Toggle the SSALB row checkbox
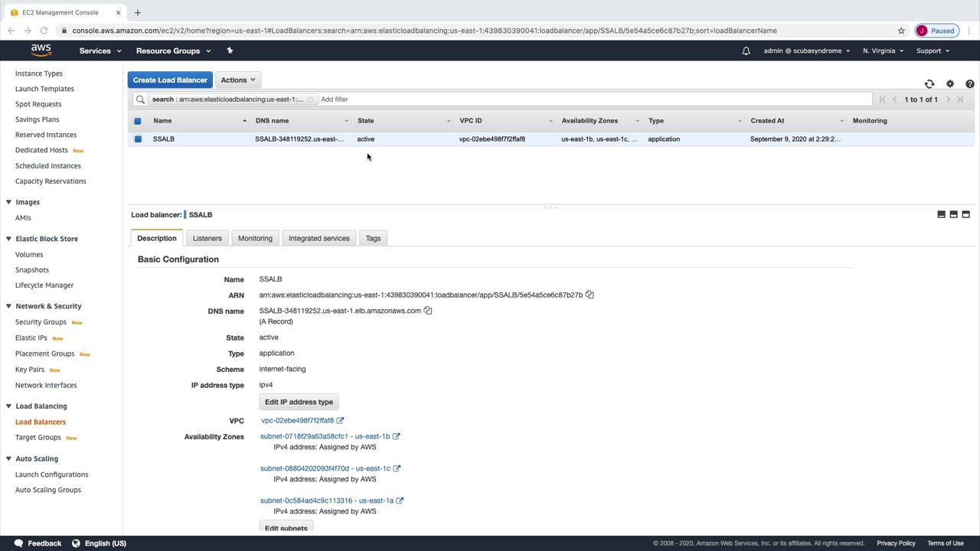 click(x=138, y=139)
